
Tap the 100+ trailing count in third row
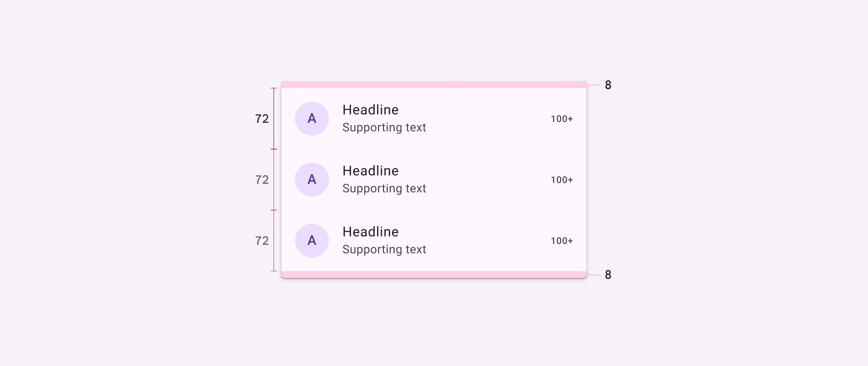(x=562, y=241)
